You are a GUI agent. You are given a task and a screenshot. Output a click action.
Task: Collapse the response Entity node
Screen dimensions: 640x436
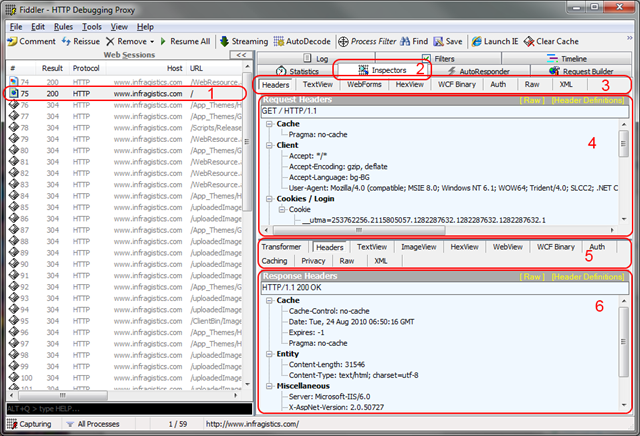269,354
